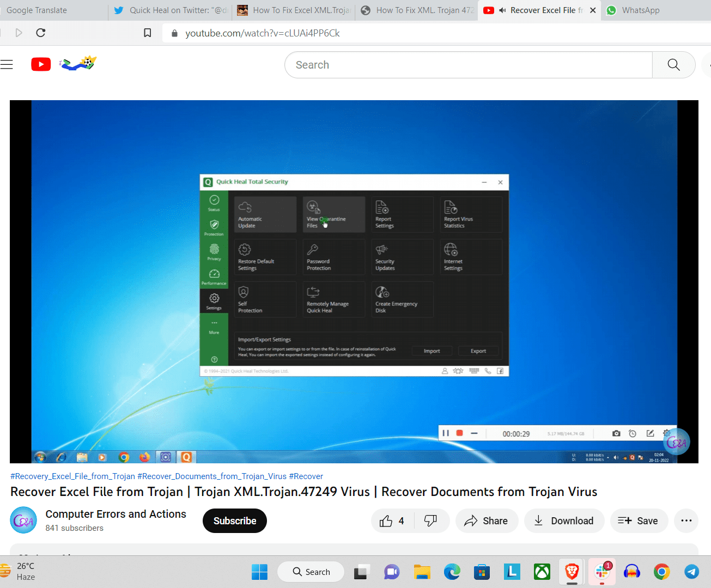Click the #Recovery_Excel_File_from_Trojan hashtag
This screenshot has height=588, width=711.
pos(72,476)
